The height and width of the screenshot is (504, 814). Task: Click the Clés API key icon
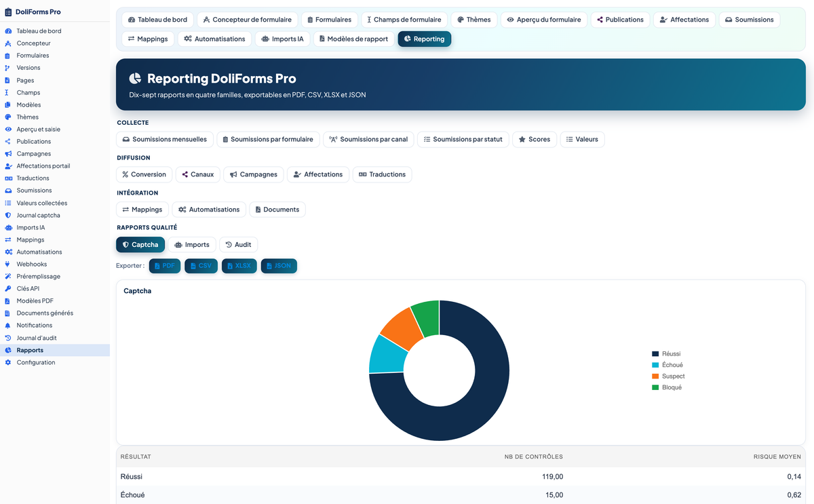coord(8,288)
